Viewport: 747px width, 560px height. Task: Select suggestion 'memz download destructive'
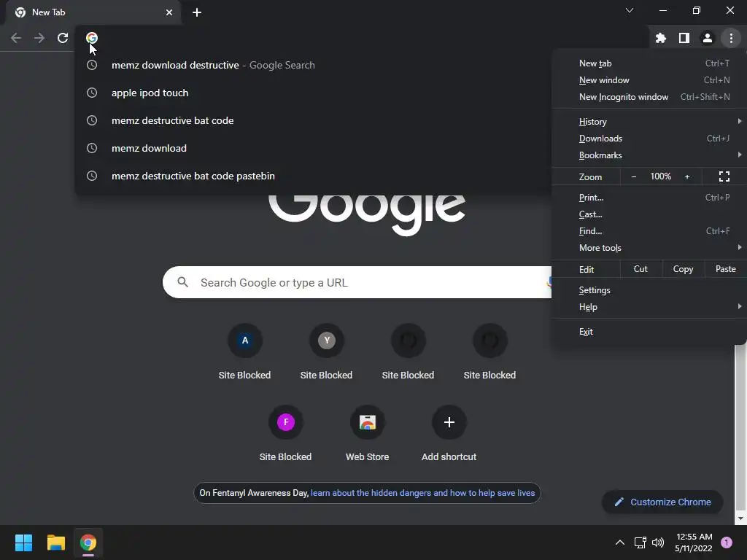coord(314,65)
